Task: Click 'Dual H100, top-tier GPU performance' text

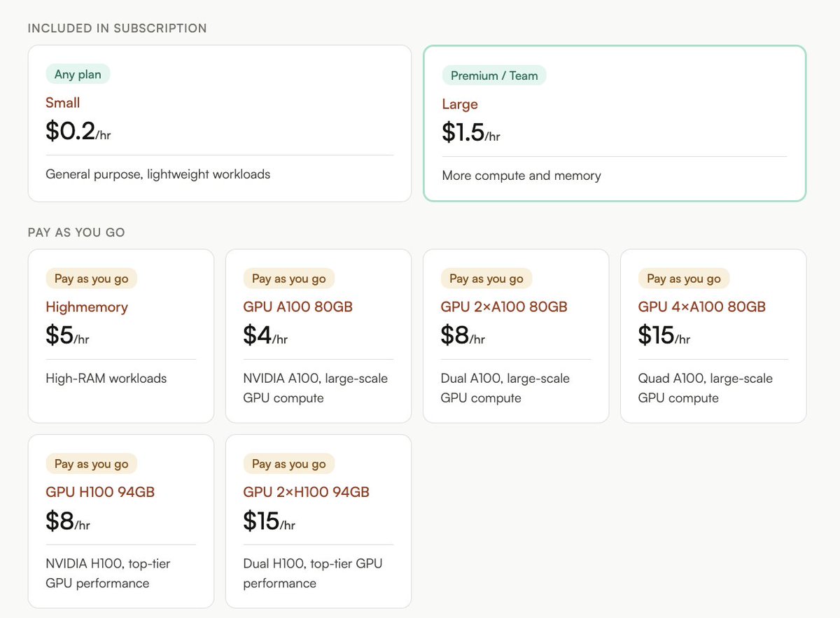Action: coord(313,573)
